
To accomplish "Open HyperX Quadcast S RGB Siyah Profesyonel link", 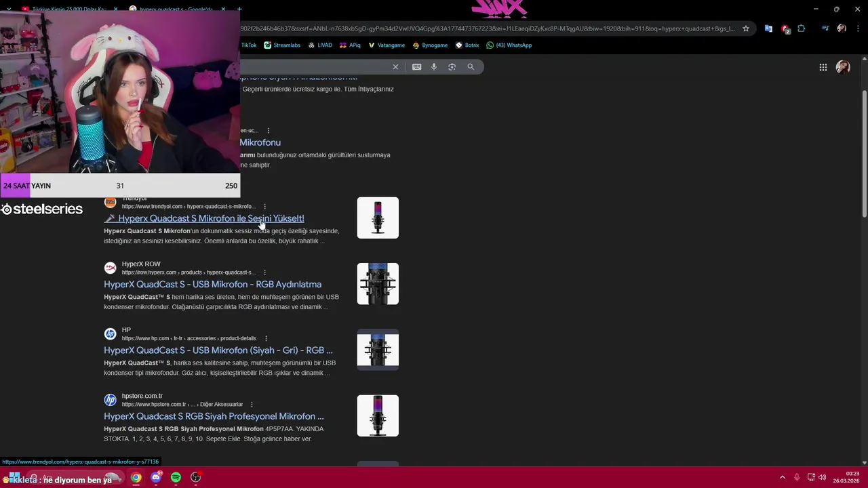I will (214, 416).
